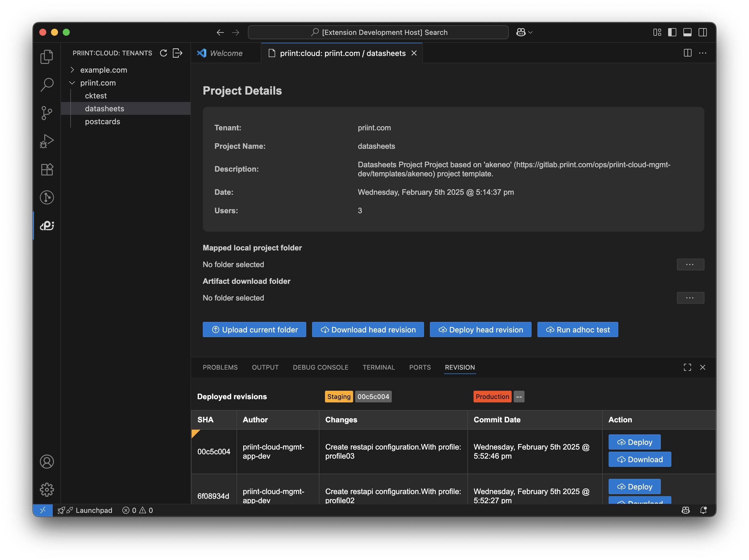Open the Explorer view in the sidebar
749x560 pixels.
click(x=47, y=57)
